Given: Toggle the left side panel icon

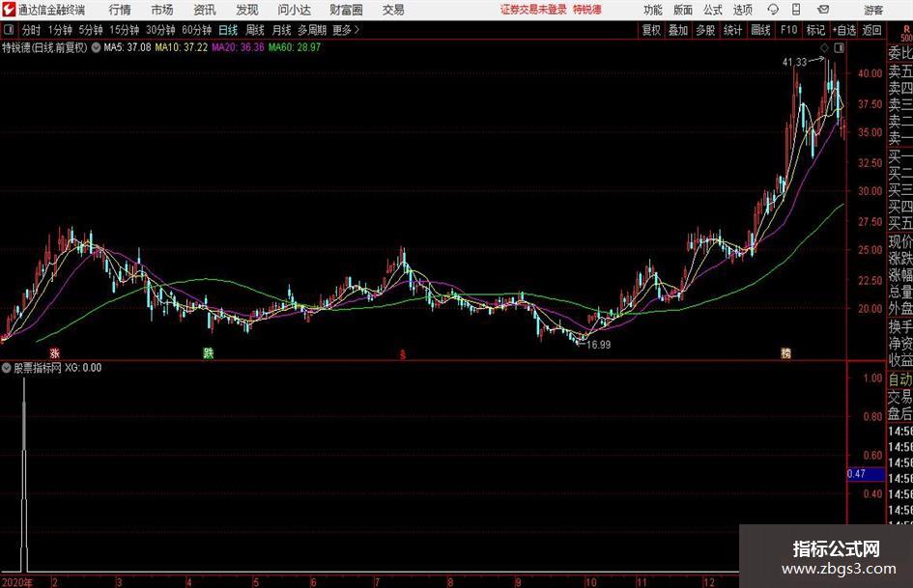Looking at the screenshot, I should click(8, 30).
